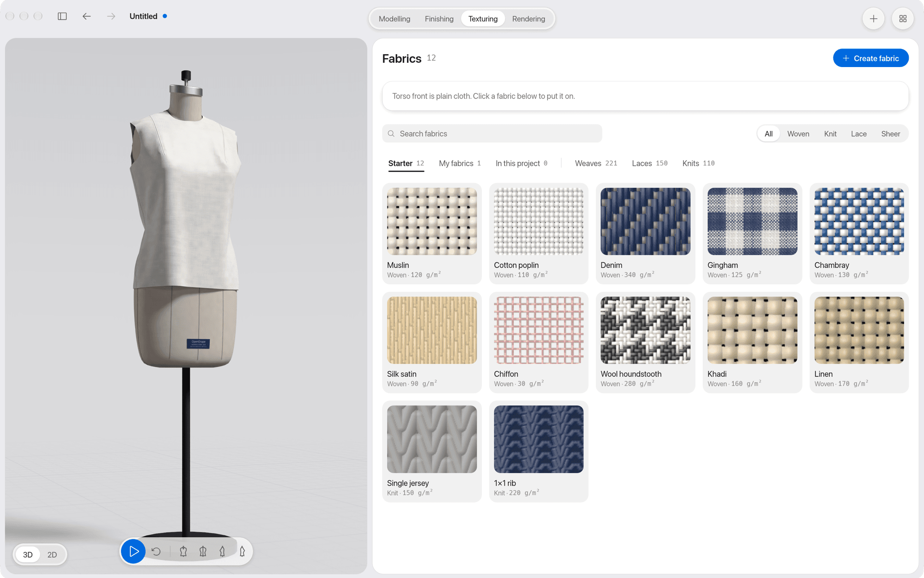Open the Laces library tab
Viewport: 924px width, 578px height.
click(x=650, y=163)
